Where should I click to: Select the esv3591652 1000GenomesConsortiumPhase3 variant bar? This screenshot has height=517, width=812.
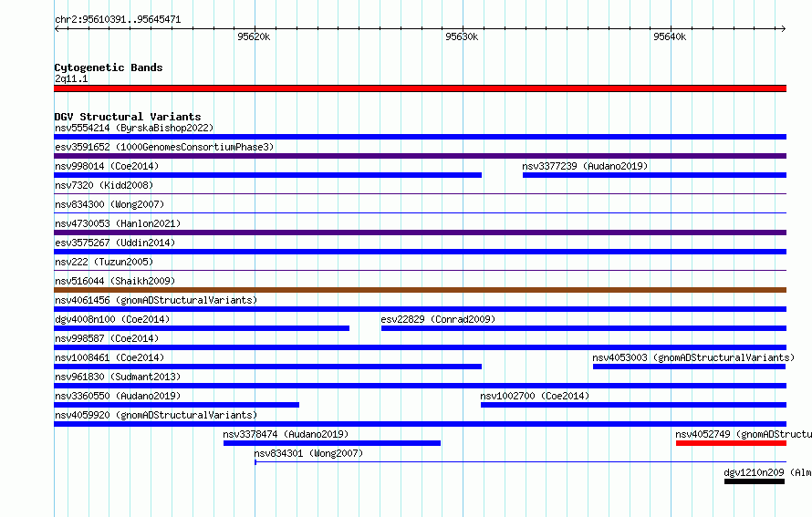click(420, 156)
